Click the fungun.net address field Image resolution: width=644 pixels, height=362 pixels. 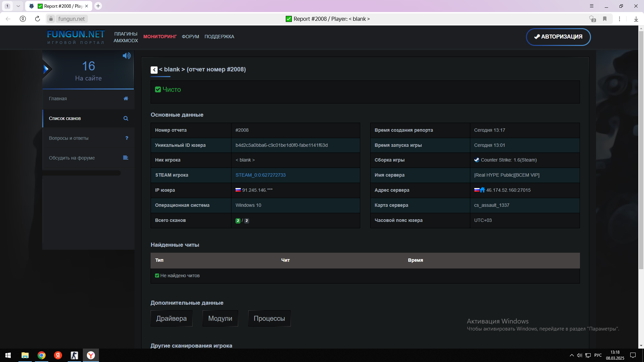(71, 19)
